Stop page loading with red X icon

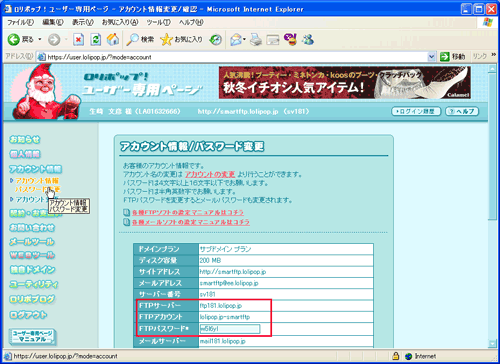78,40
